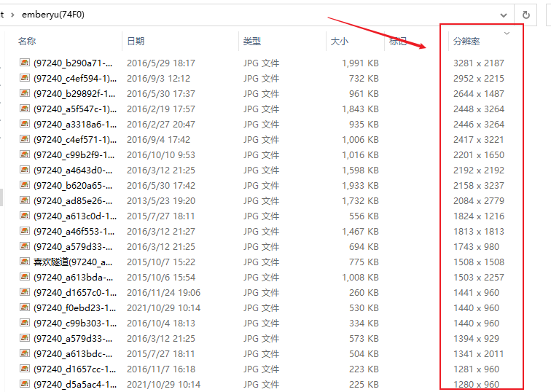Select JPG icon of file (97240_a4643d0-...

point(25,170)
